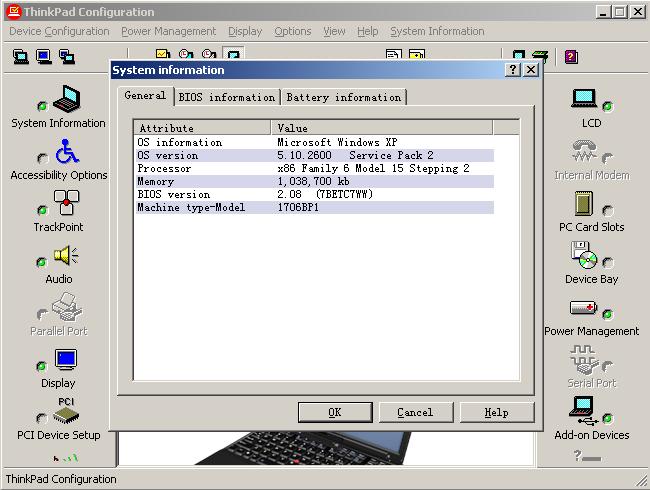This screenshot has width=650, height=490.
Task: Click toolbar icon showing monitor with laptop
Action: point(20,56)
